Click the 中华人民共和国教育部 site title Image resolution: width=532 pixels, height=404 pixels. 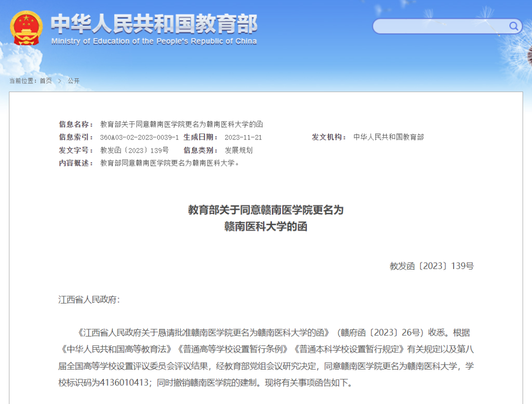(154, 24)
